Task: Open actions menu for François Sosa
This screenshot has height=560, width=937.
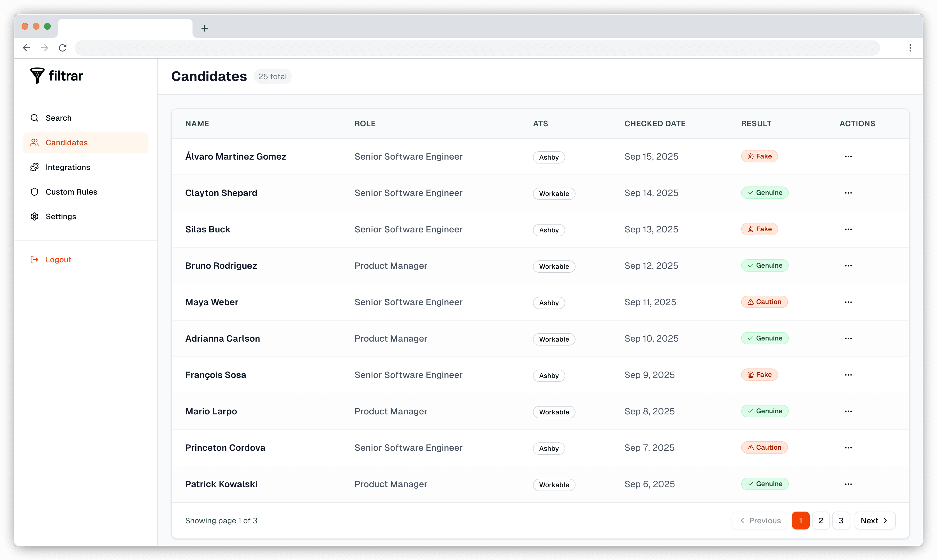Action: pyautogui.click(x=848, y=375)
